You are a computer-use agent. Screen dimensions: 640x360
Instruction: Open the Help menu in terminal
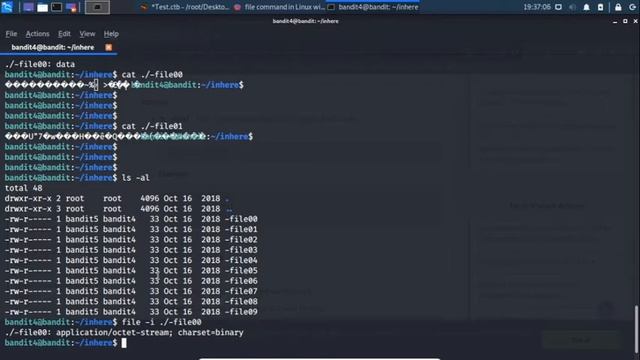(x=111, y=34)
